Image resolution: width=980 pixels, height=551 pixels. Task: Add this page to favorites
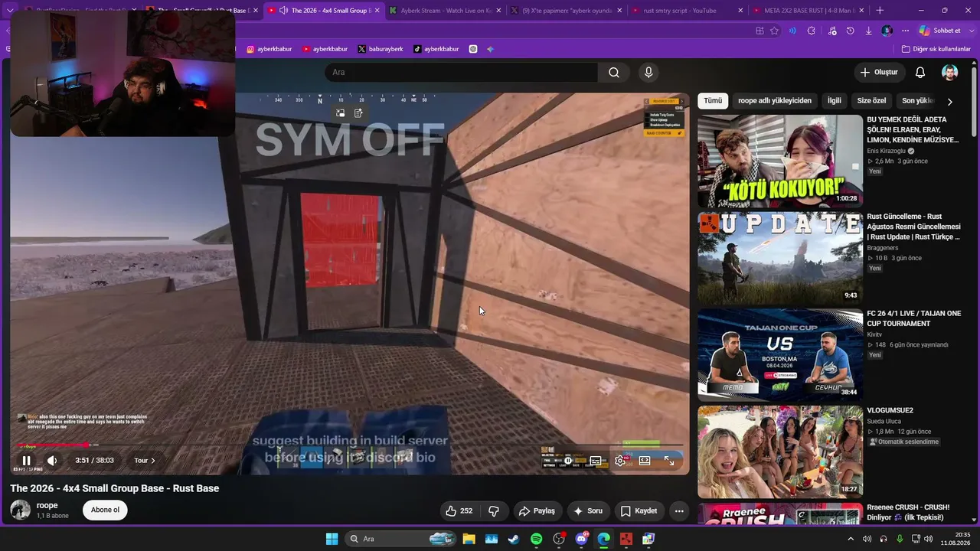[x=774, y=31]
